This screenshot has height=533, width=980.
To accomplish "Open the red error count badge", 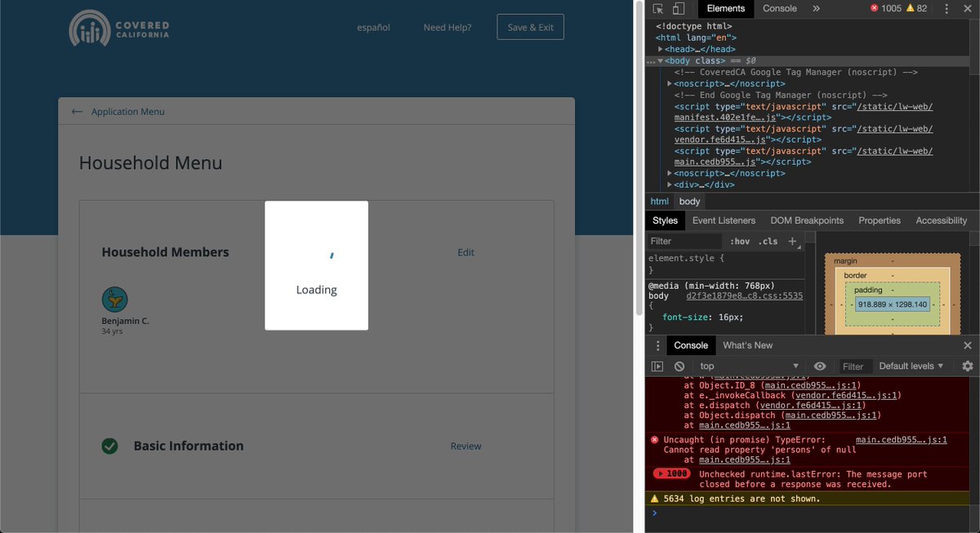I will (885, 8).
